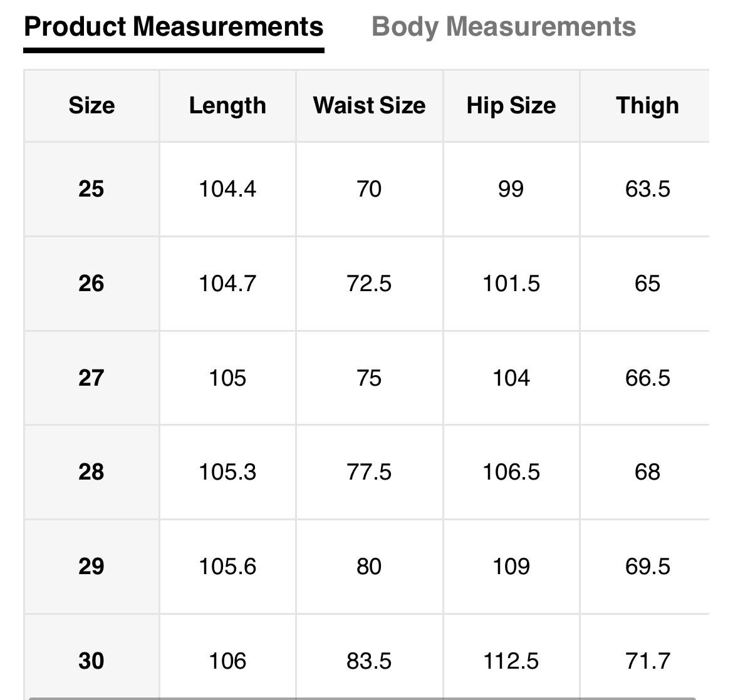Image resolution: width=733 pixels, height=700 pixels.
Task: Click the Size column header
Action: point(91,105)
